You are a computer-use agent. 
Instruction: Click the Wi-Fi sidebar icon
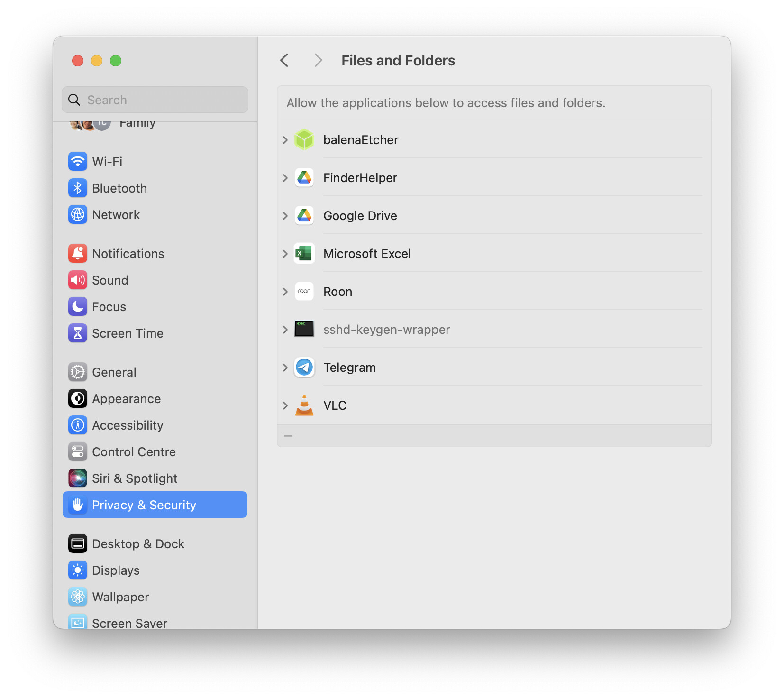click(78, 161)
